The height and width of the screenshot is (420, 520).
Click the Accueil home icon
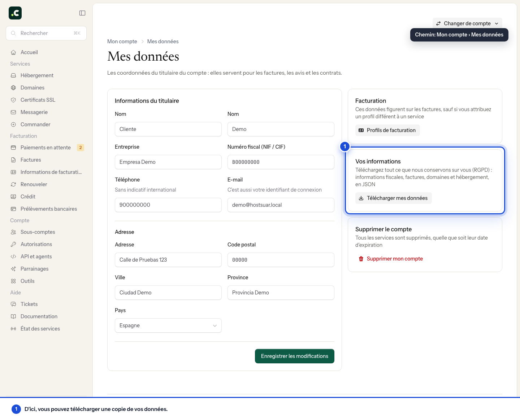click(x=13, y=52)
